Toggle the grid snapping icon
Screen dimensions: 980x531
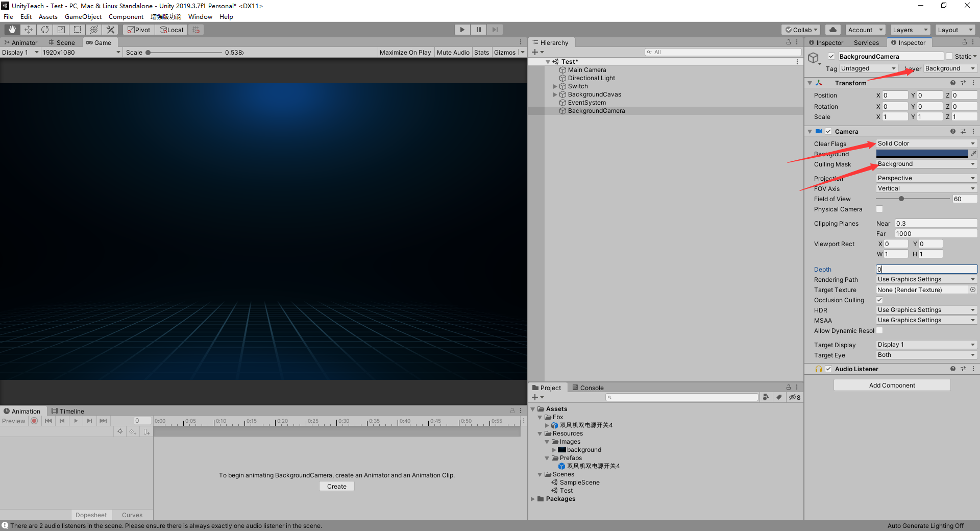pos(196,30)
